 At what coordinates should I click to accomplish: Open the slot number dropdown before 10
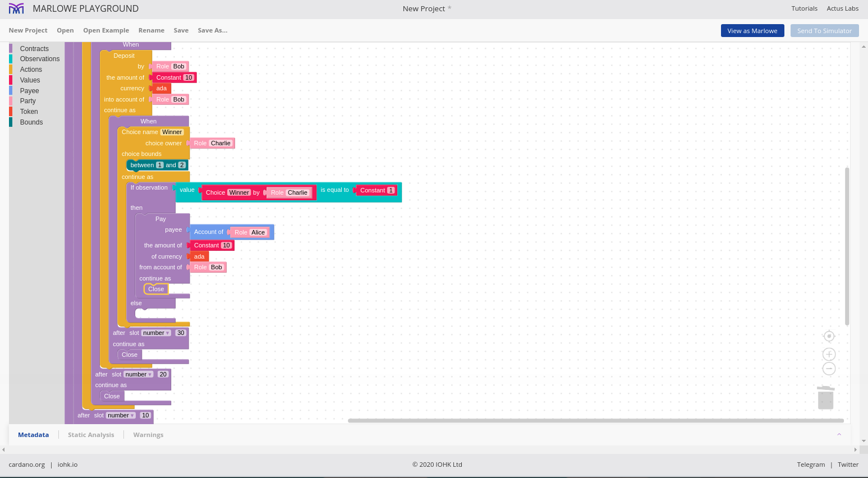tap(121, 416)
